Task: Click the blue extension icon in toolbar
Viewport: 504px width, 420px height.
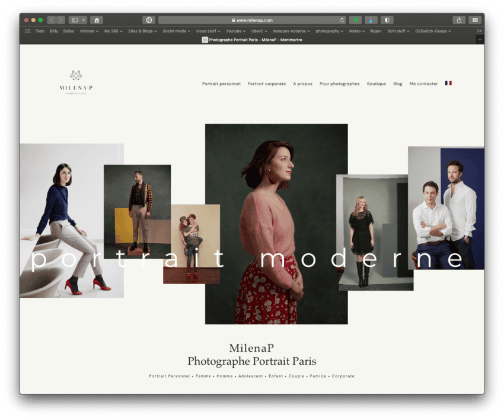Action: [x=371, y=20]
